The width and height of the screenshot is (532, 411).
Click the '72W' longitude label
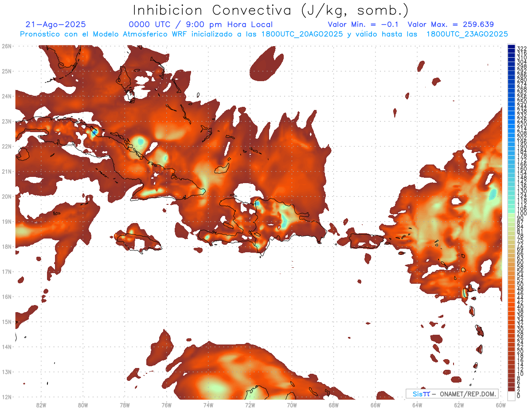(x=250, y=404)
